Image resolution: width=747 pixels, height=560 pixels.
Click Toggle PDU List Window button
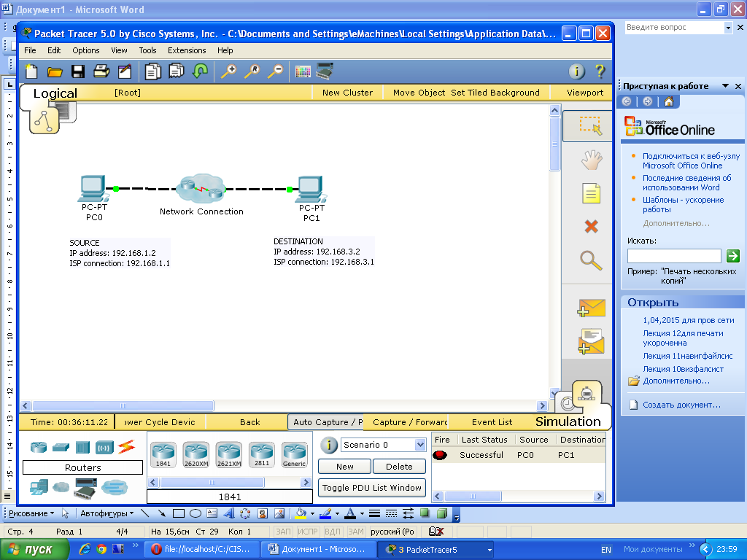371,488
